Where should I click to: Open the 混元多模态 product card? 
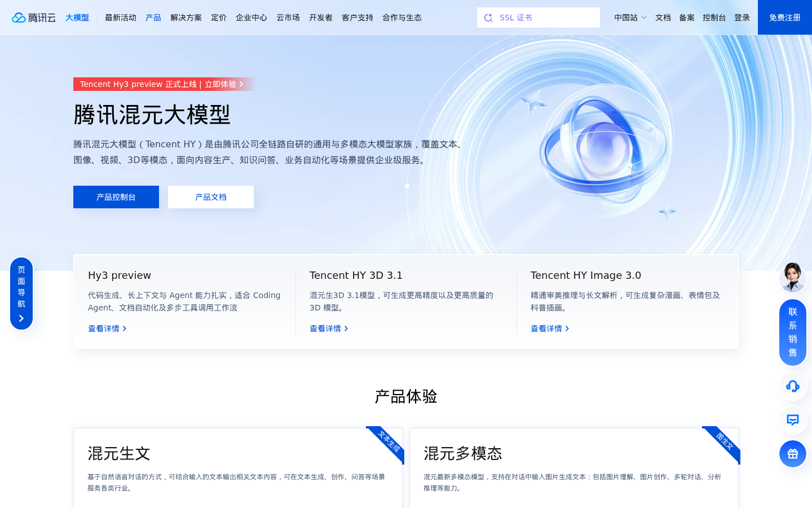click(574, 468)
